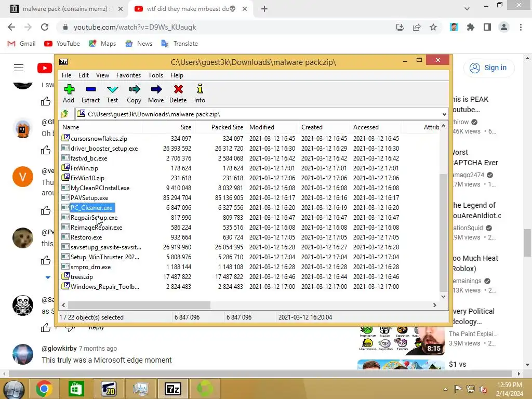Extract files with the Extract icon
Screen dimensions: 532x399
[90, 94]
